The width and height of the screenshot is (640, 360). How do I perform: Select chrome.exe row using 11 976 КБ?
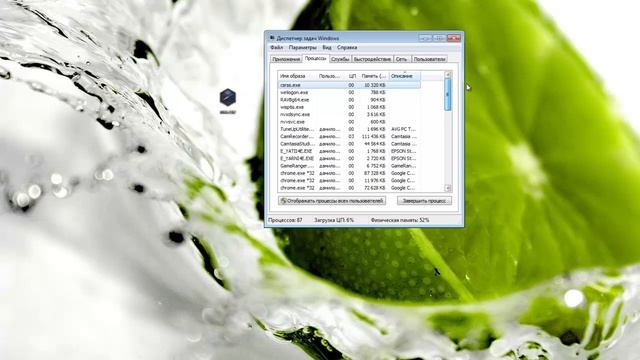click(349, 180)
